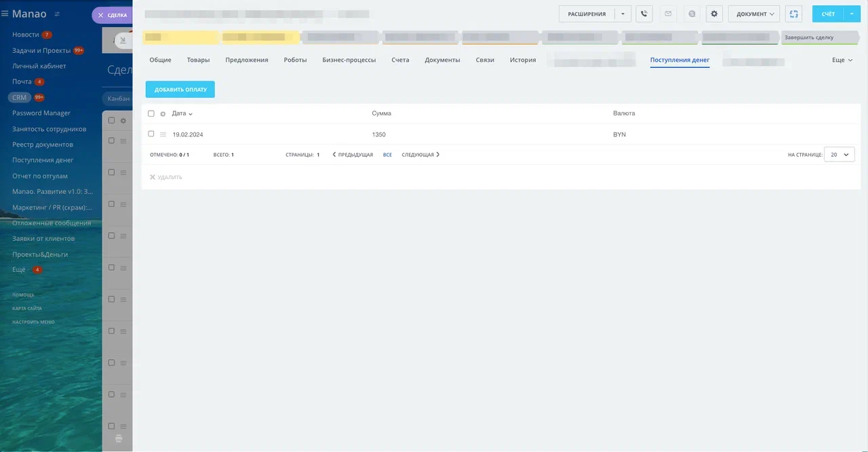Switch to the Общие tab

(x=160, y=60)
